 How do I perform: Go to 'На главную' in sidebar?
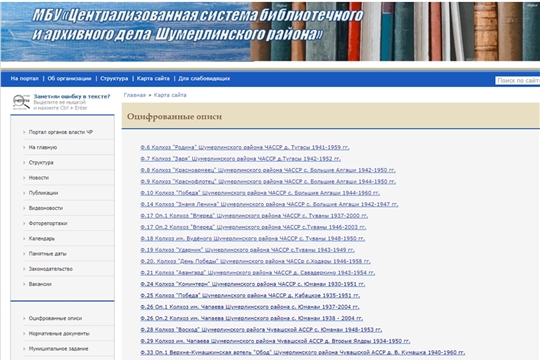click(x=43, y=147)
